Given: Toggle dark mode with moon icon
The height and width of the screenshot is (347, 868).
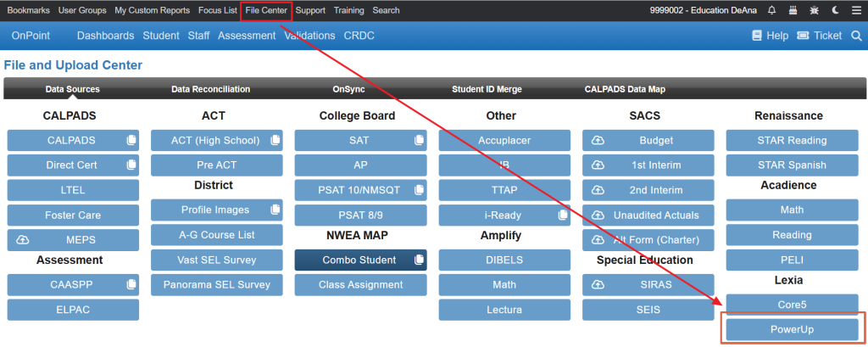Looking at the screenshot, I should tap(836, 11).
